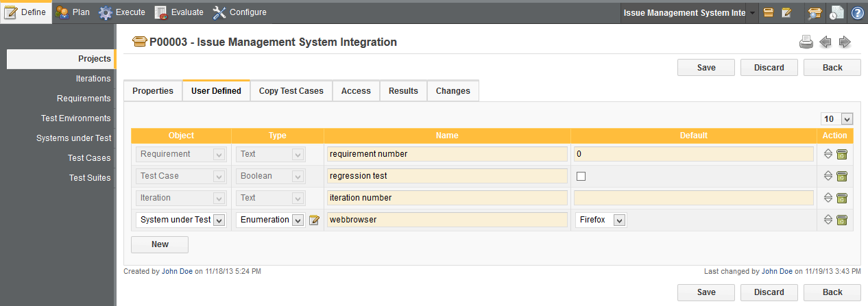Image resolution: width=868 pixels, height=306 pixels.
Task: Open the Iteration object dropdown
Action: (x=180, y=198)
